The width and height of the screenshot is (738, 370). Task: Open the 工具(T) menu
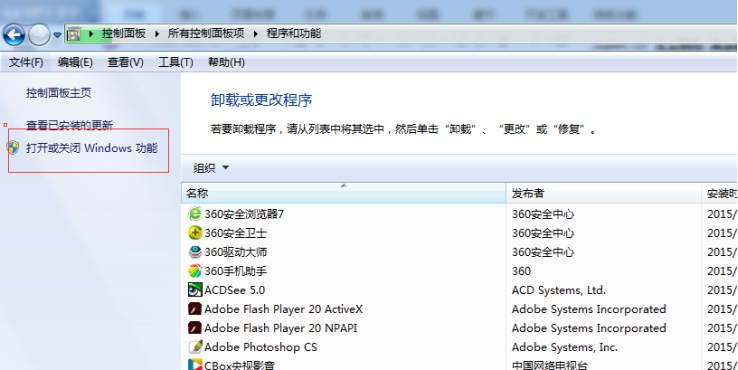(176, 62)
